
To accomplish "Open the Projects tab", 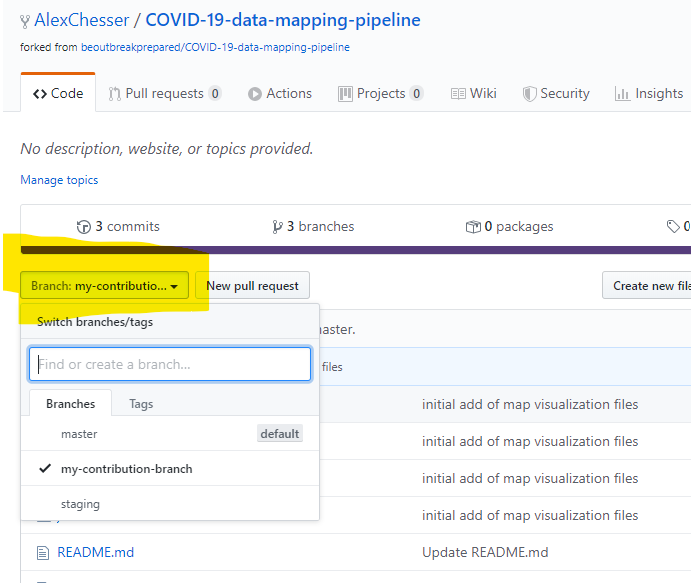I will 381,93.
